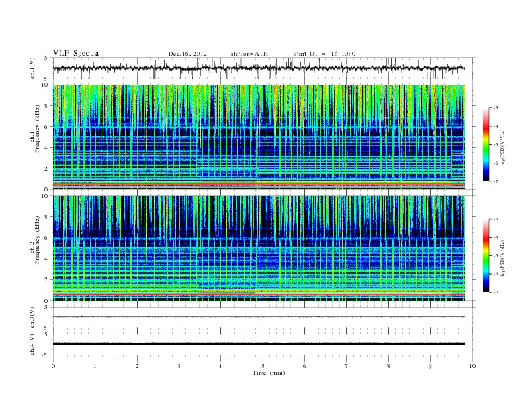
Task: Click the ch.1 "Frequency (kHz)" axis label
Action: 37,129
